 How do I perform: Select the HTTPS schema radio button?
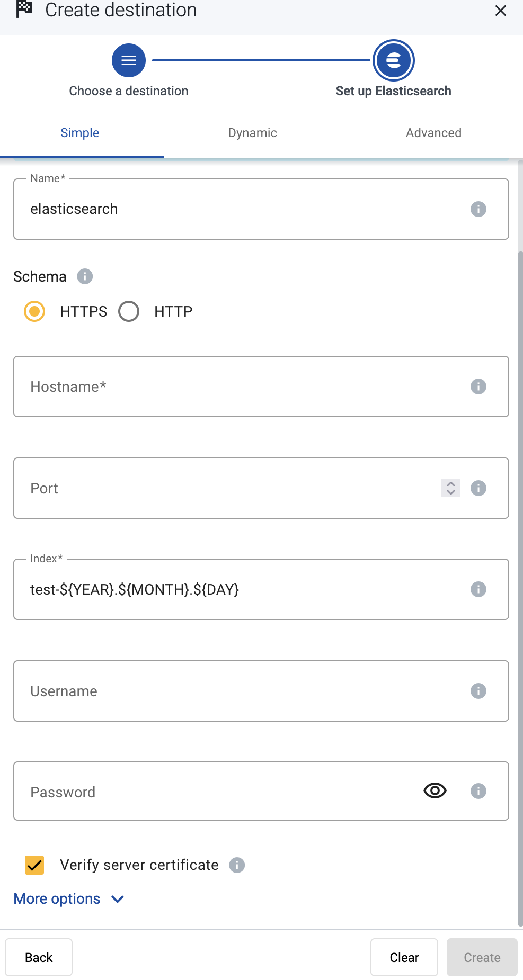[x=34, y=311]
